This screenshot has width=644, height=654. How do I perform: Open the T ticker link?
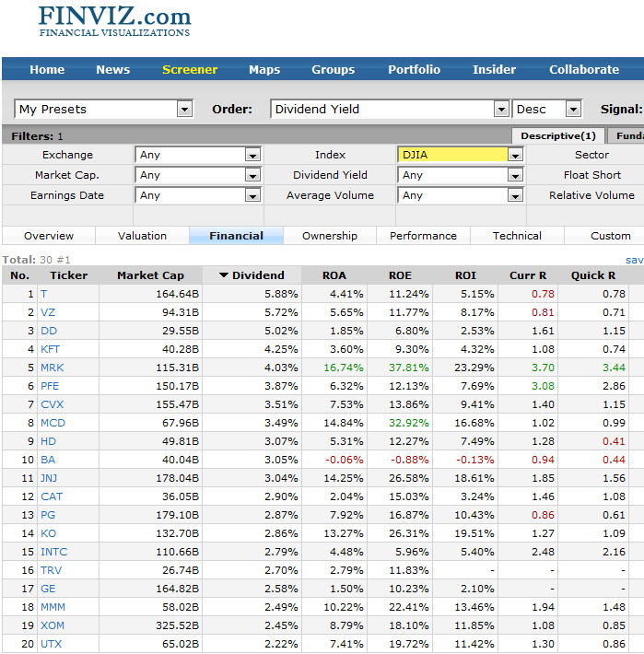coord(44,294)
